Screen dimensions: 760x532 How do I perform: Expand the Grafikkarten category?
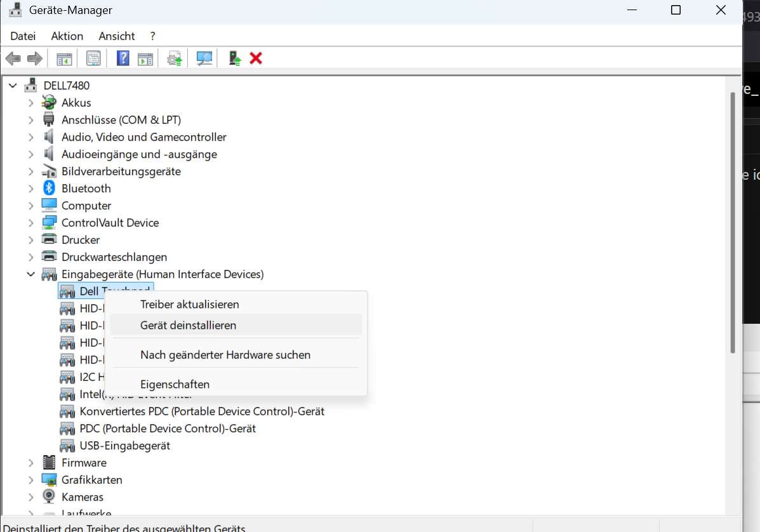(x=31, y=480)
